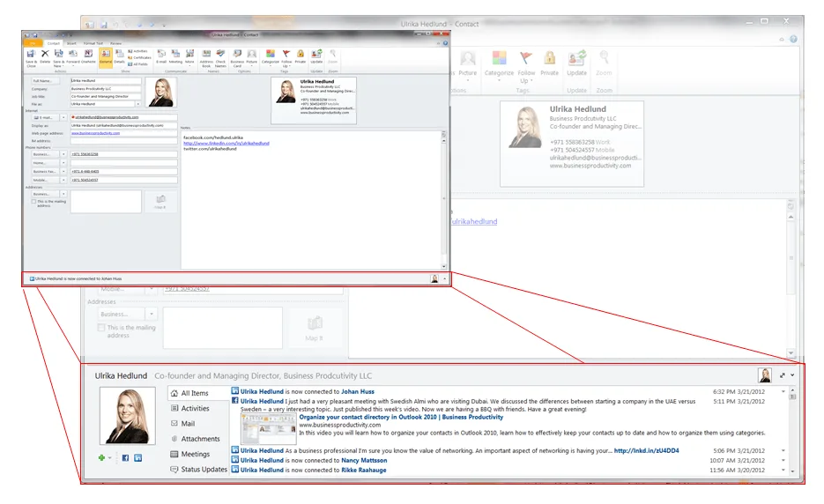Screen dimensions: 824x504
Task: Click small photo icon in front window social bar
Action: coord(434,278)
